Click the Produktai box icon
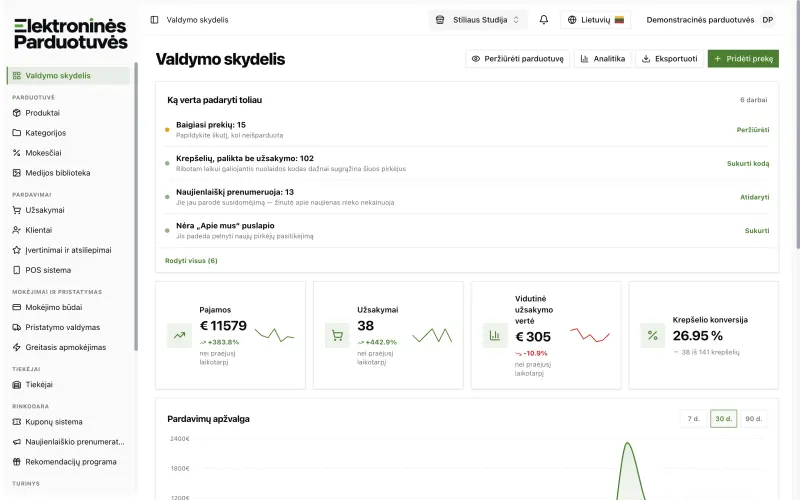Image resolution: width=800 pixels, height=500 pixels. [x=17, y=113]
